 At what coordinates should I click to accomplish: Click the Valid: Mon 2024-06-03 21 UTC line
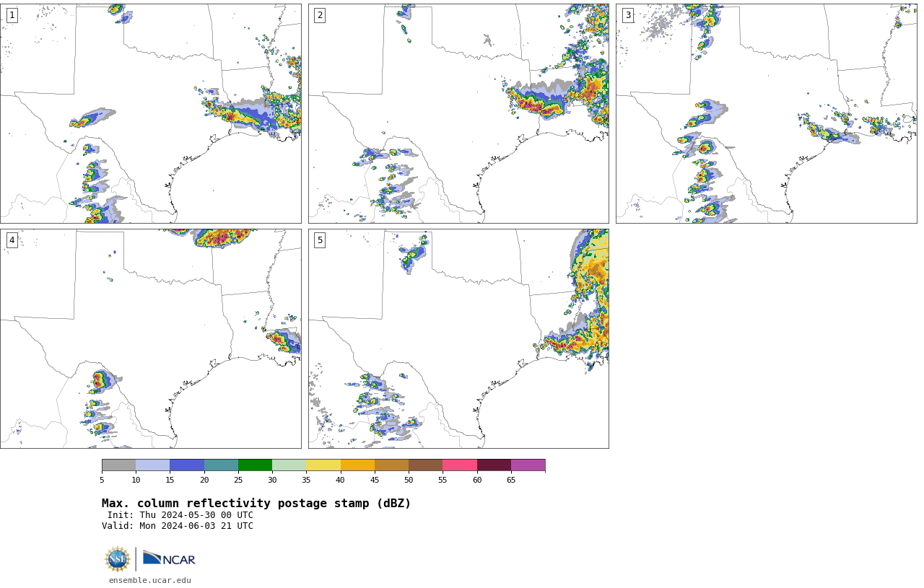click(178, 526)
